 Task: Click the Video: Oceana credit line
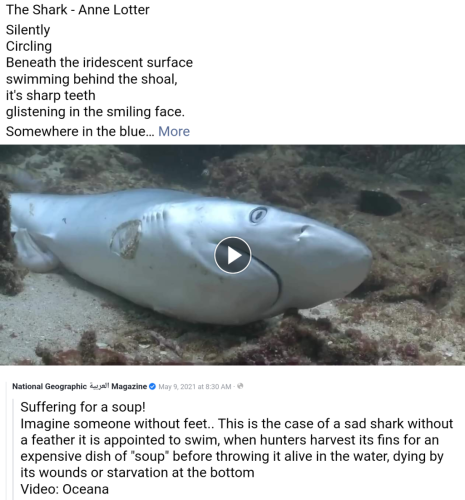65,489
